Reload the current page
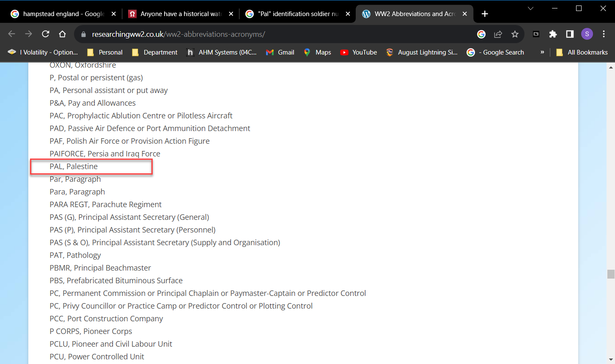 click(46, 34)
